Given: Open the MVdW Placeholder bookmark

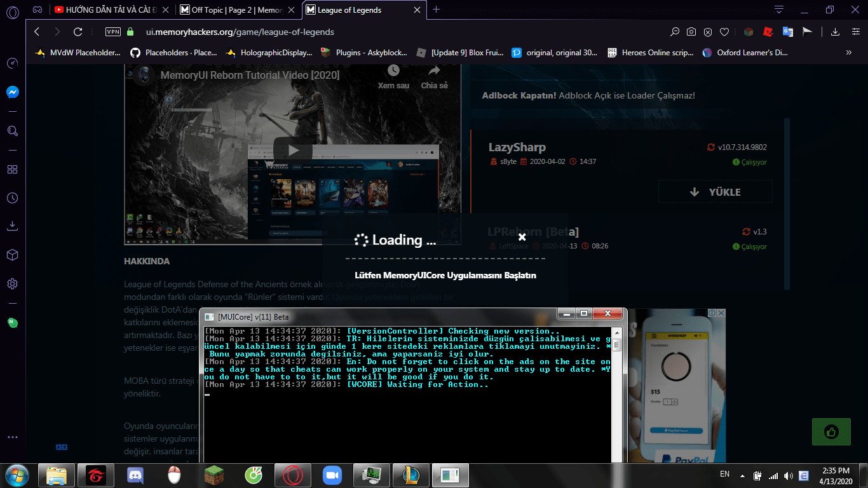Looking at the screenshot, I should (x=78, y=53).
